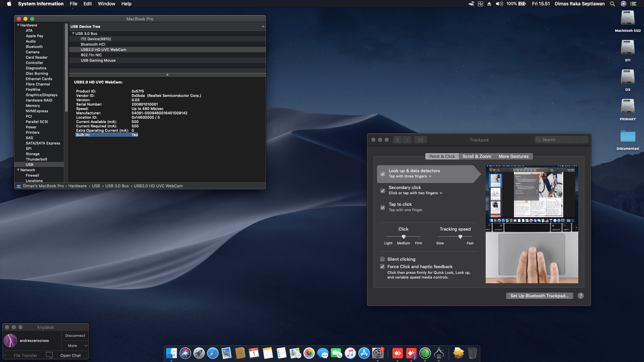Click Set Up Bluetooth Trackpad button
644x362 pixels.
click(539, 296)
